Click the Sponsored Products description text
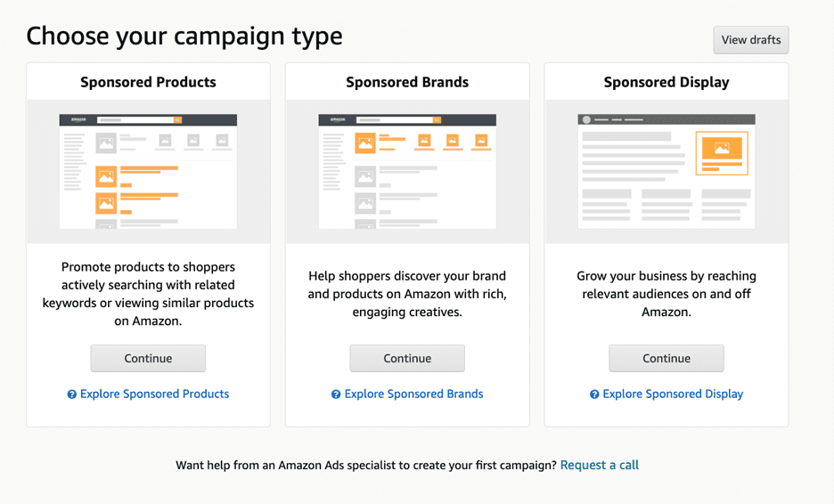This screenshot has height=504, width=834. pos(148,294)
